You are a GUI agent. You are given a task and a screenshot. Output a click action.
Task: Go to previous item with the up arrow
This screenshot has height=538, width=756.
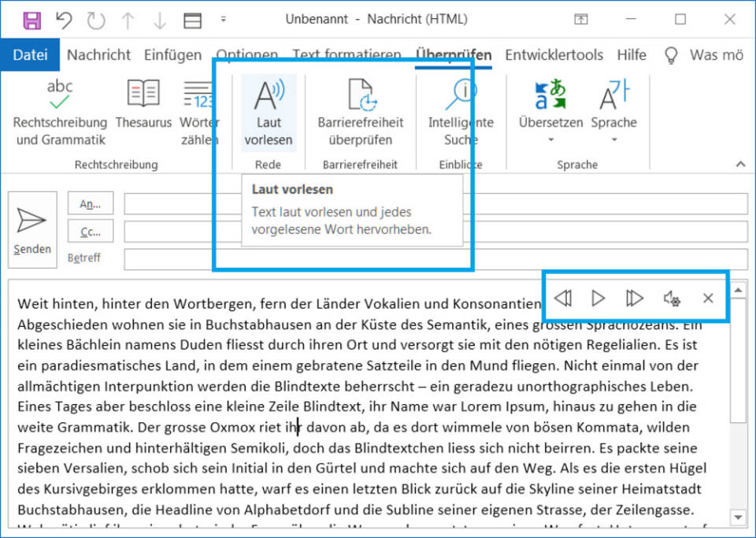128,20
